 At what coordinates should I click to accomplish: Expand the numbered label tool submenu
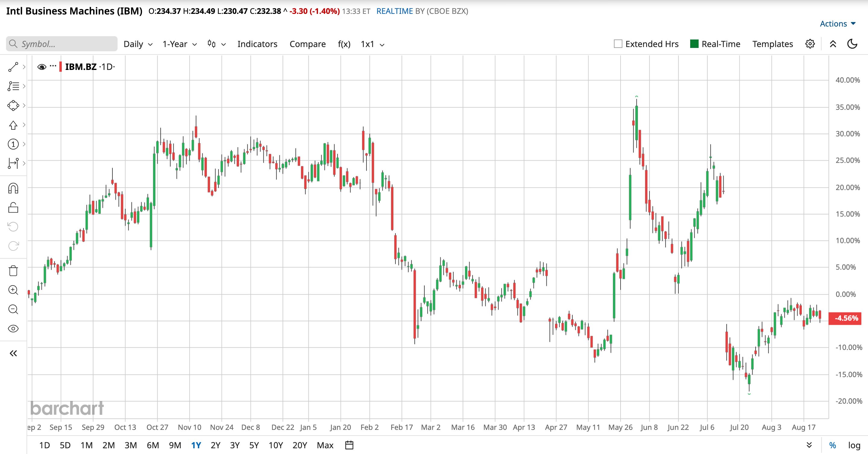[x=24, y=144]
